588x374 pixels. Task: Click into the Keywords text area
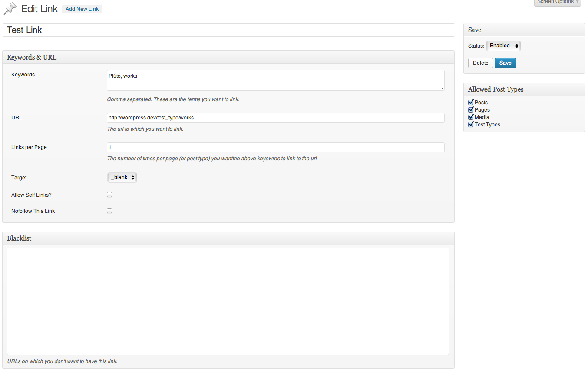(x=275, y=80)
